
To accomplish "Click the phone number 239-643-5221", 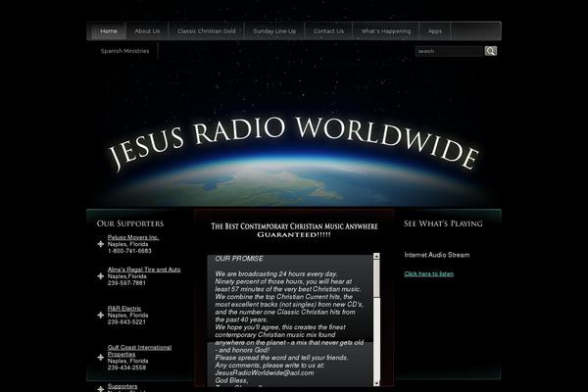I will click(x=126, y=321).
